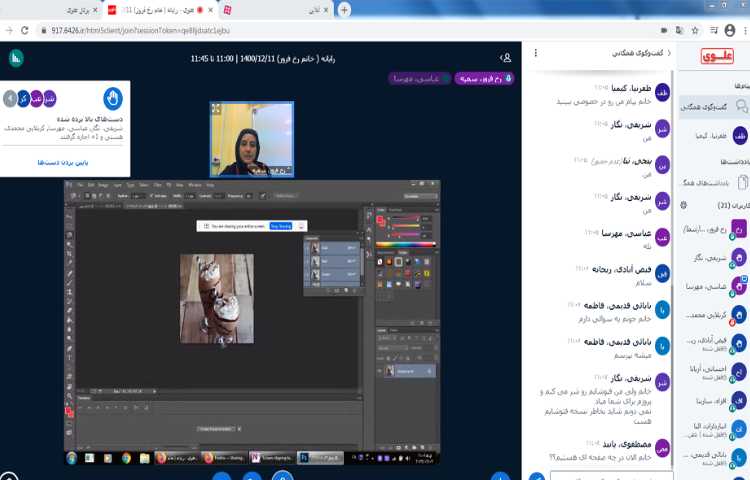Open Photoshop's Window menu in shared screen
The image size is (750, 480).
195,185
